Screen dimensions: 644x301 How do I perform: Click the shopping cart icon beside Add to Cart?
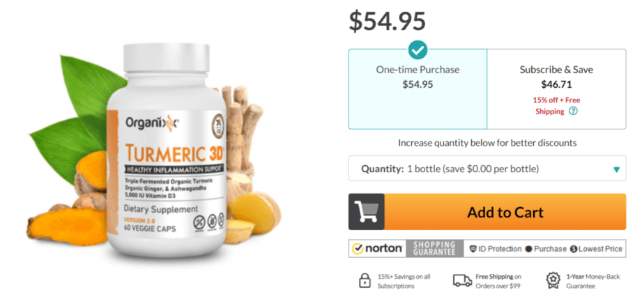(367, 212)
